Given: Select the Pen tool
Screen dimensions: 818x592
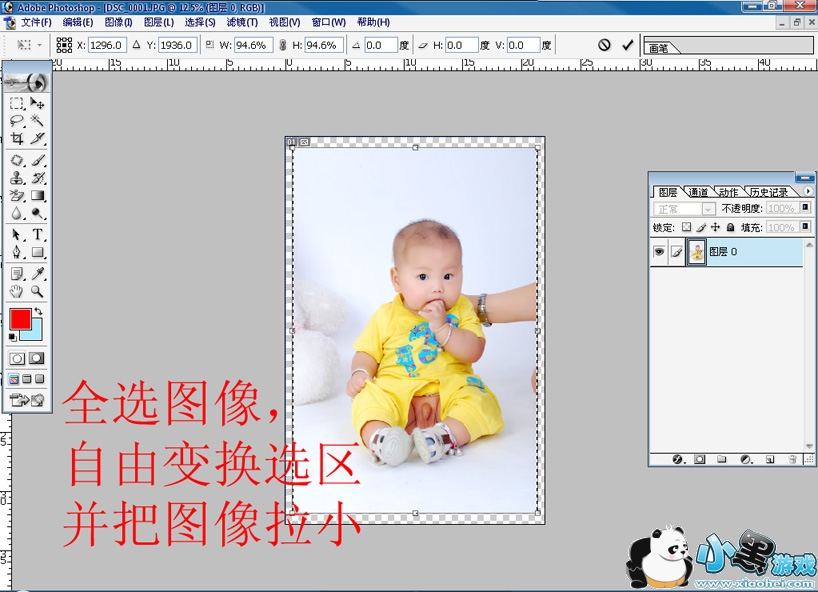Looking at the screenshot, I should pyautogui.click(x=17, y=252).
